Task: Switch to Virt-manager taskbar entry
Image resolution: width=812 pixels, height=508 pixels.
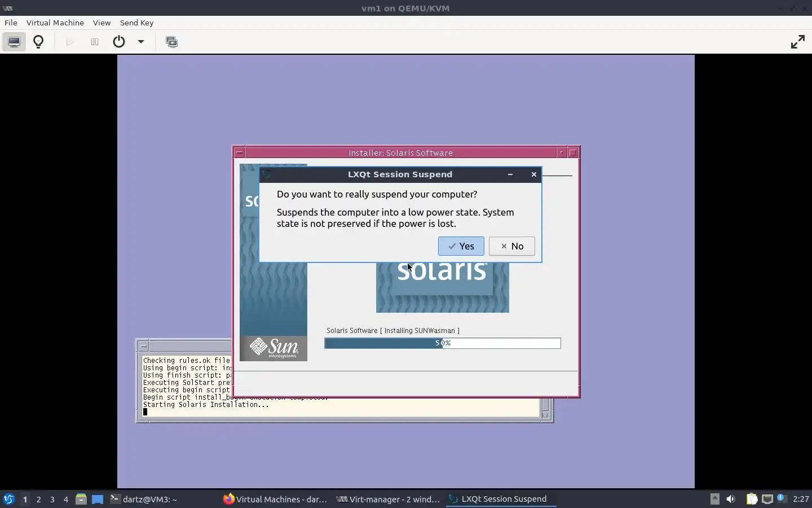Action: coord(389,499)
